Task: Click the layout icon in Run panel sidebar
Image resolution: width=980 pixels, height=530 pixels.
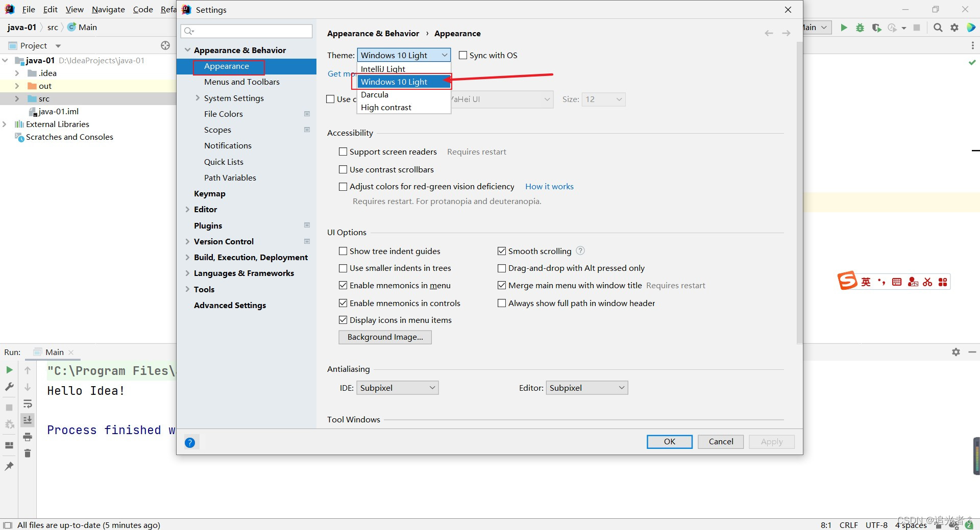Action: 9,445
